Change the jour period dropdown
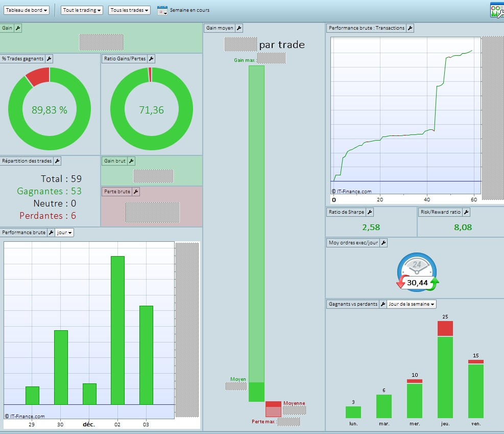The image size is (504, 434). click(x=64, y=232)
